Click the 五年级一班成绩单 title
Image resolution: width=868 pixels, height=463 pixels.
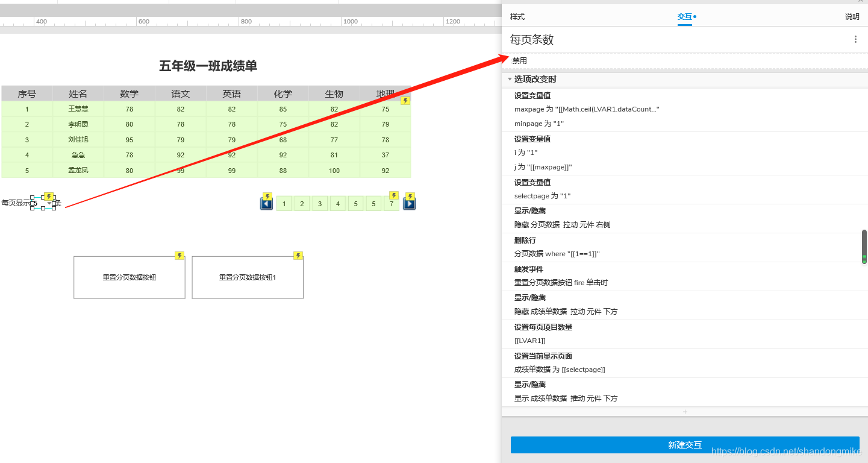click(208, 66)
